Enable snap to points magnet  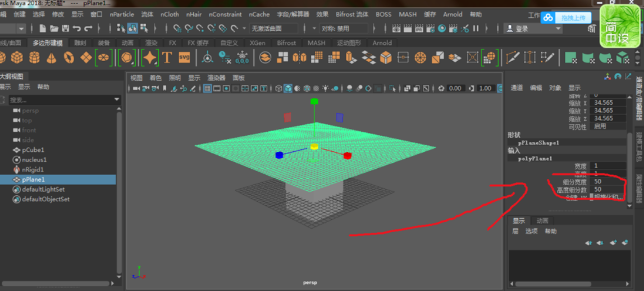[200, 29]
